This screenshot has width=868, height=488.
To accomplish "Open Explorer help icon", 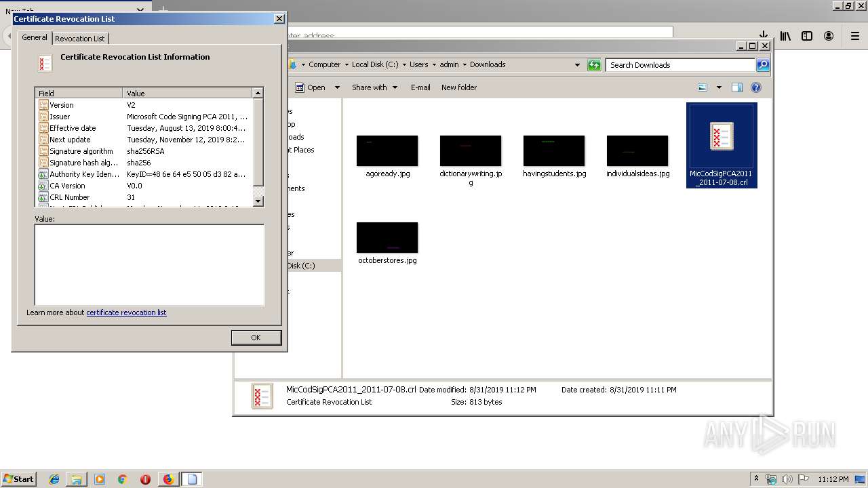I will coord(756,87).
